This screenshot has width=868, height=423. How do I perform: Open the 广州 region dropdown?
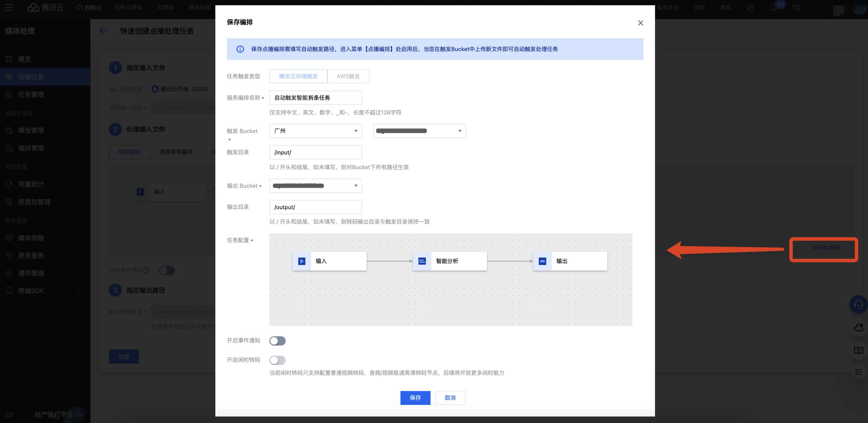[x=315, y=131]
